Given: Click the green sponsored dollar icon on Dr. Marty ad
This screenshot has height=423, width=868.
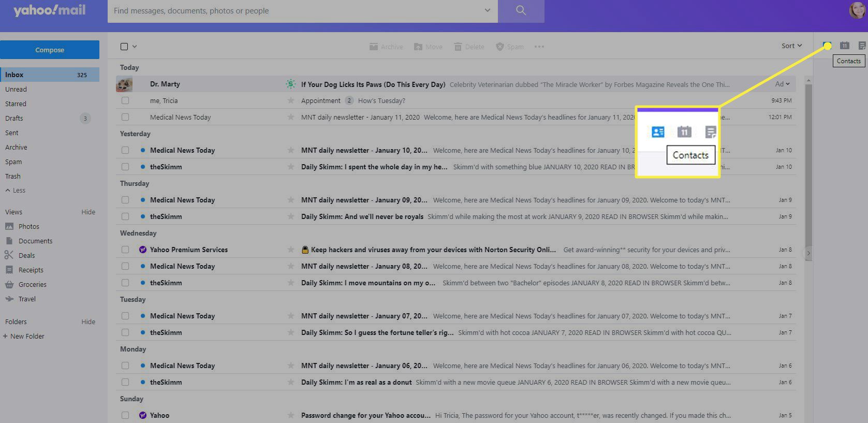Looking at the screenshot, I should (291, 84).
